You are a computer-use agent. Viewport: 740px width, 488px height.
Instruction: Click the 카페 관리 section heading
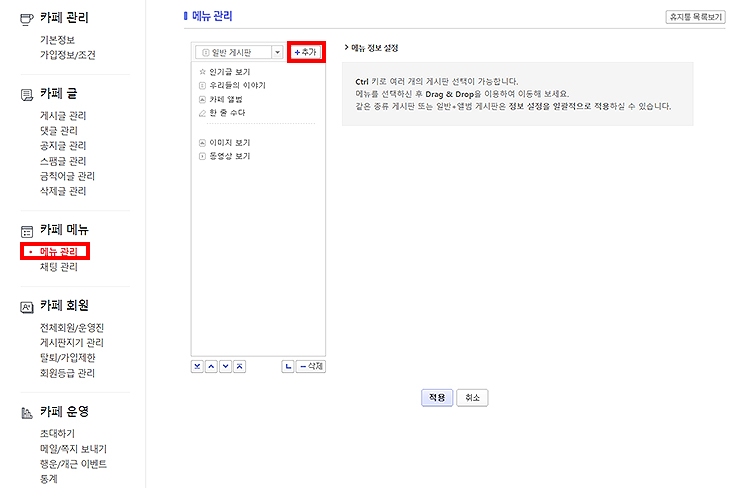(64, 18)
